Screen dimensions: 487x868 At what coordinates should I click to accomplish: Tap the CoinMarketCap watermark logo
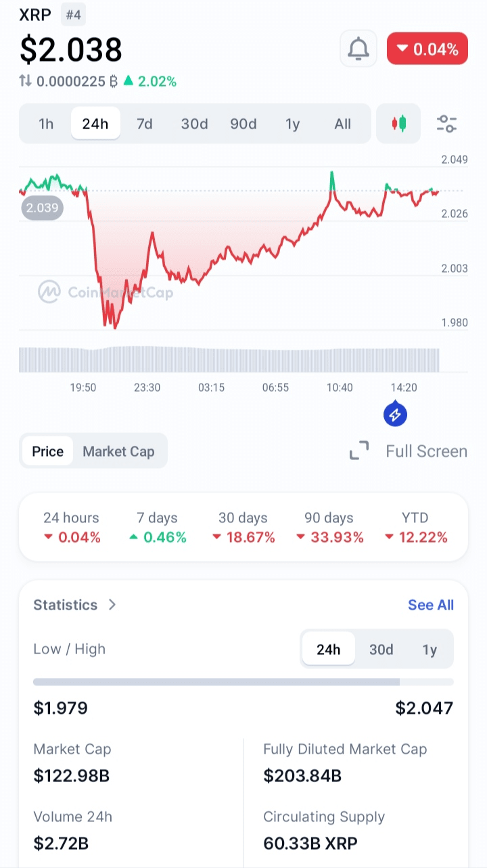49,292
